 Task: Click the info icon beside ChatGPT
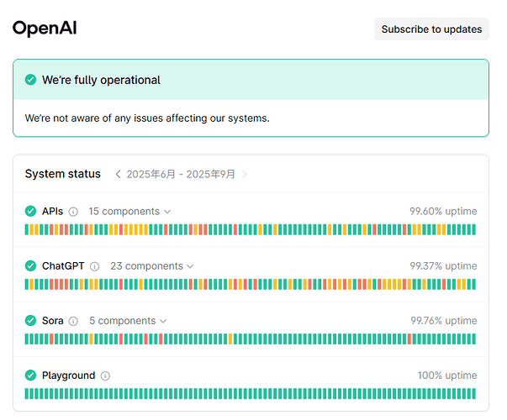pyautogui.click(x=94, y=266)
